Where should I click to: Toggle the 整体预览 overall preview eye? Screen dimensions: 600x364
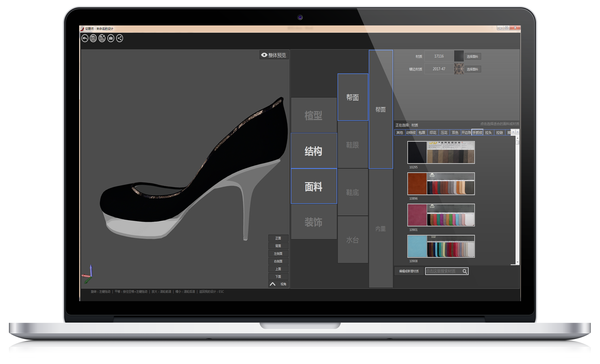coord(274,55)
